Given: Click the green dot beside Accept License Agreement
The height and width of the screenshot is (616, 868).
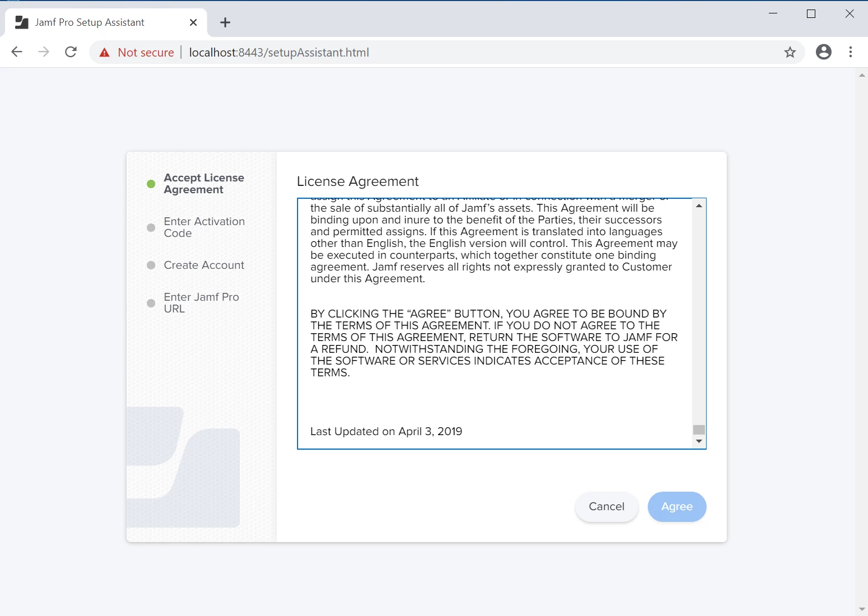Looking at the screenshot, I should pyautogui.click(x=151, y=184).
